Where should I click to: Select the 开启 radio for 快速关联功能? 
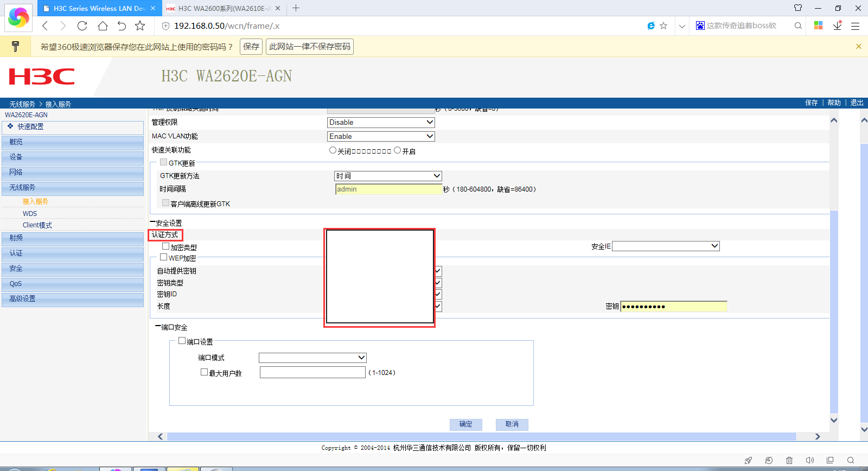[397, 150]
